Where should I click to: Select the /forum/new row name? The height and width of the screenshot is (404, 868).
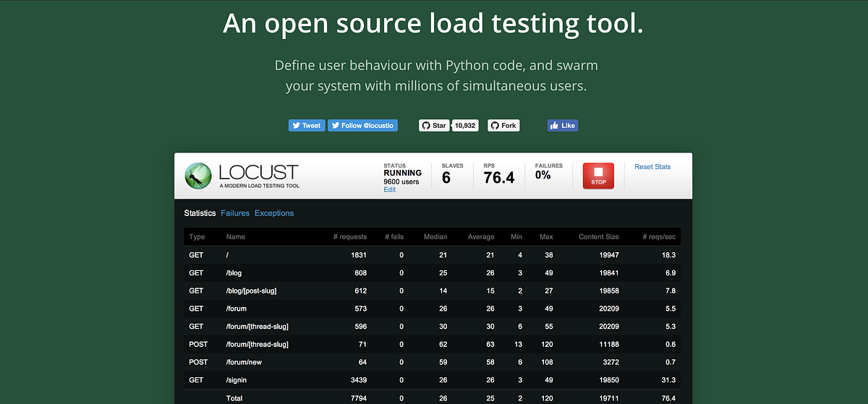point(244,362)
